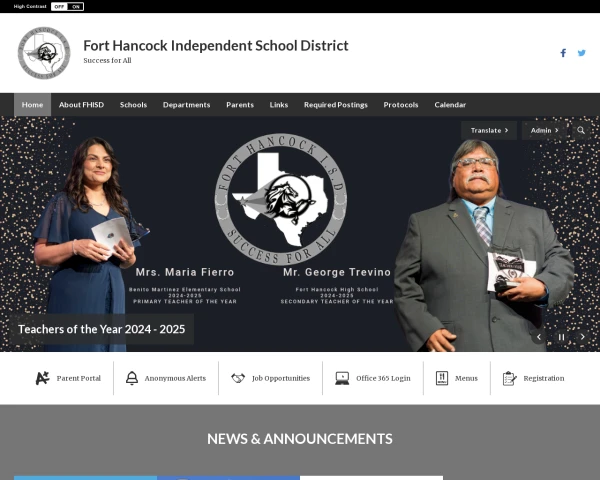Open the Job Opportunities link
The image size is (600, 480).
pos(281,378)
